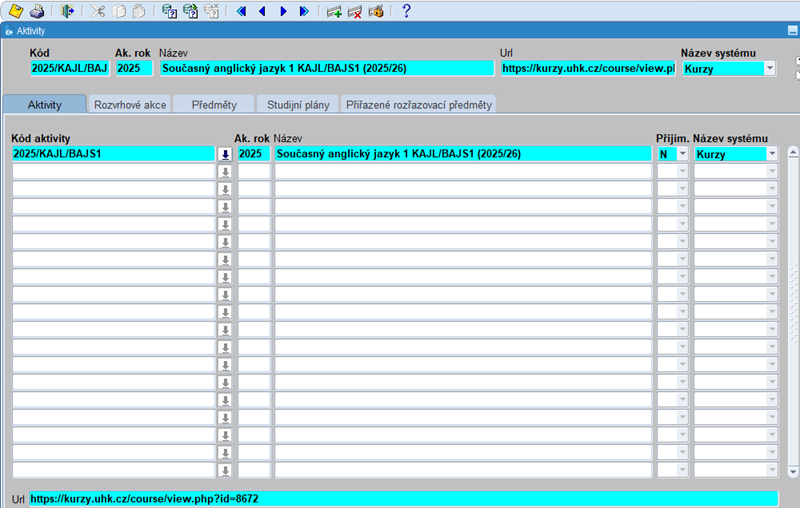Go to the next record arrow
The width and height of the screenshot is (800, 508).
283,11
